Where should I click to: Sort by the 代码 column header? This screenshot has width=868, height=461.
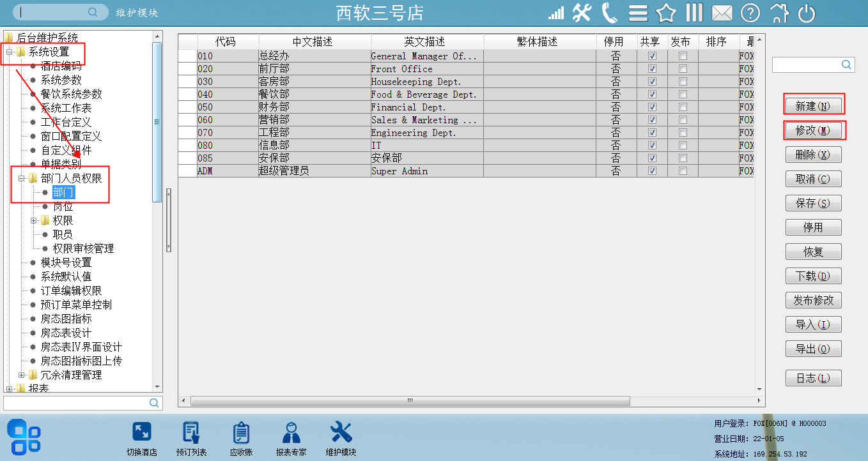coord(226,42)
